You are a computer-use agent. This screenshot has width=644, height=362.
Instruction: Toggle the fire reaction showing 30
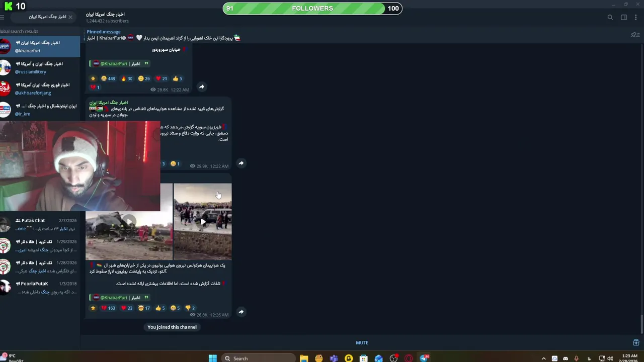[x=127, y=78]
